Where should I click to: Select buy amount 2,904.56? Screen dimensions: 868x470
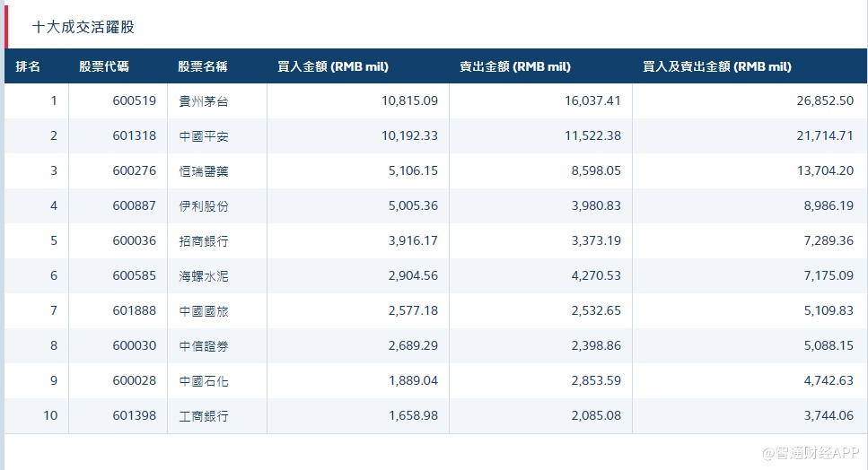click(x=413, y=275)
